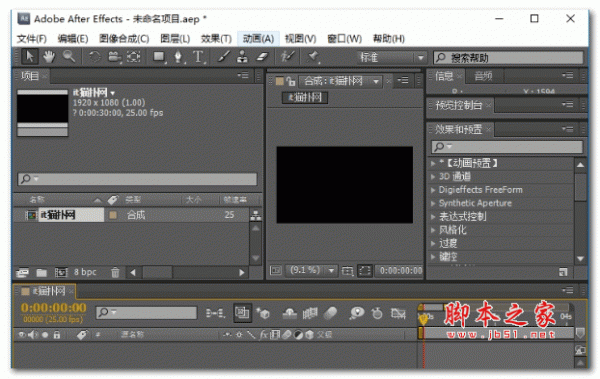Toggle hide shy layers switch in timeline
600x379 pixels.
click(x=289, y=314)
